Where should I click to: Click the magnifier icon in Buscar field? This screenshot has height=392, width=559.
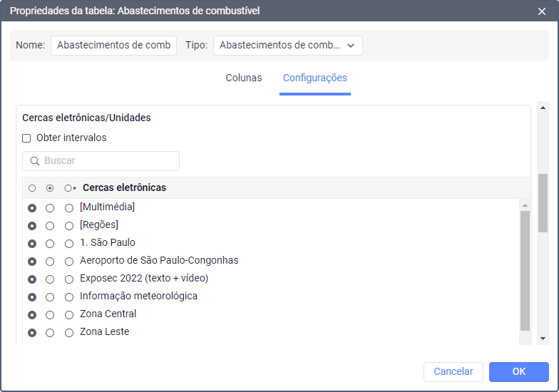pos(34,161)
